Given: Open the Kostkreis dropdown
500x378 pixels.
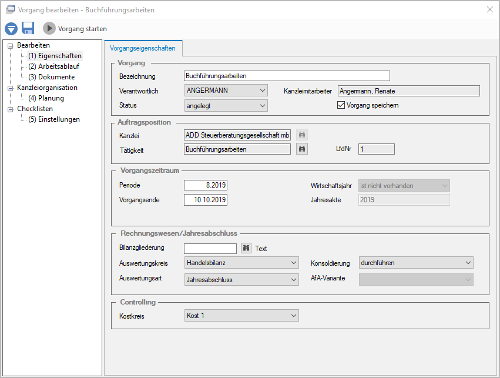Looking at the screenshot, I should pyautogui.click(x=241, y=315).
